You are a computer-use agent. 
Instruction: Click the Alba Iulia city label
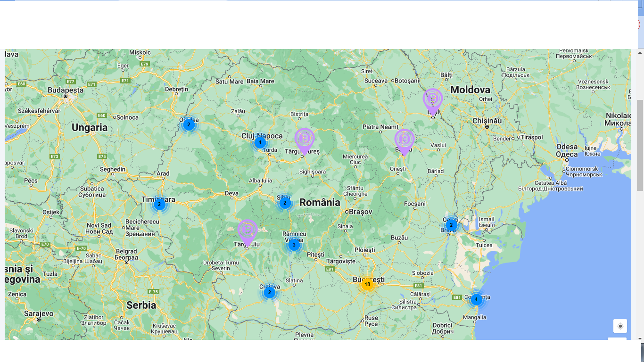261,181
